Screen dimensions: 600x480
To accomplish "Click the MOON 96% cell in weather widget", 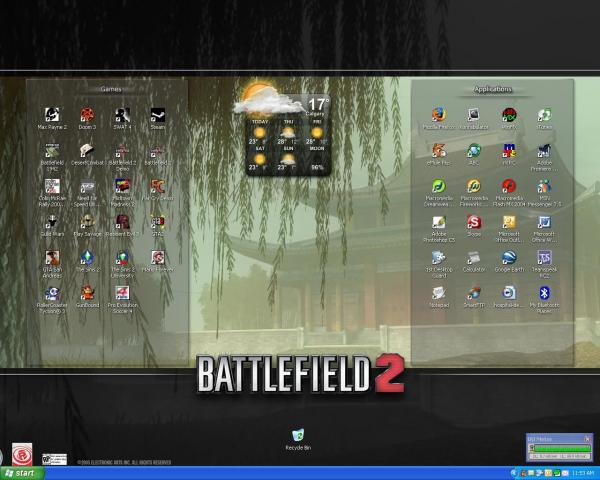I will coord(316,158).
